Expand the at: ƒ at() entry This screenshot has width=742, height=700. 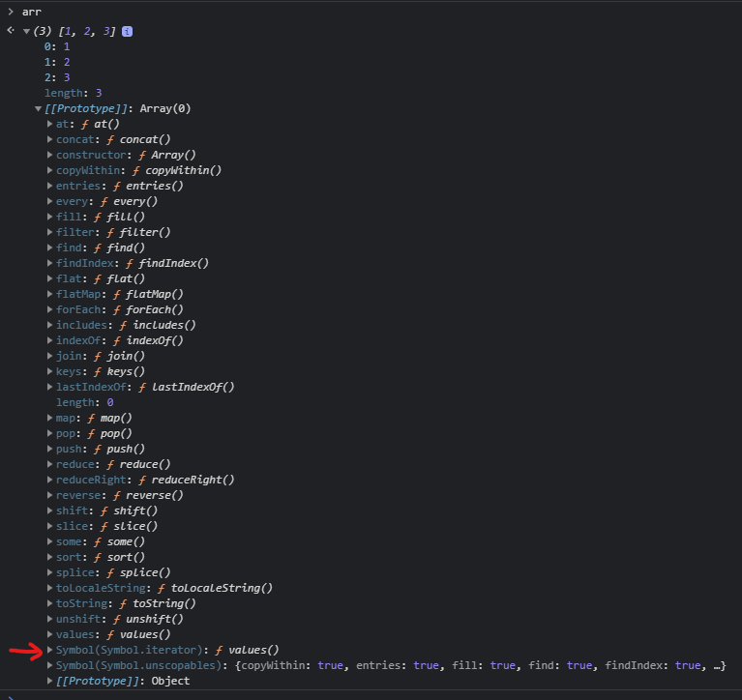coord(49,124)
